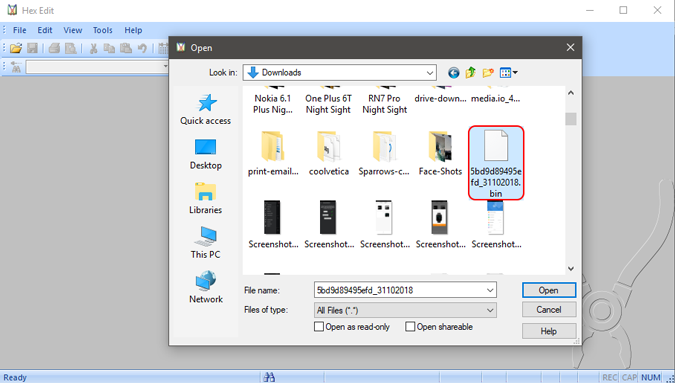
Task: Create a new folder in Downloads
Action: tap(488, 73)
